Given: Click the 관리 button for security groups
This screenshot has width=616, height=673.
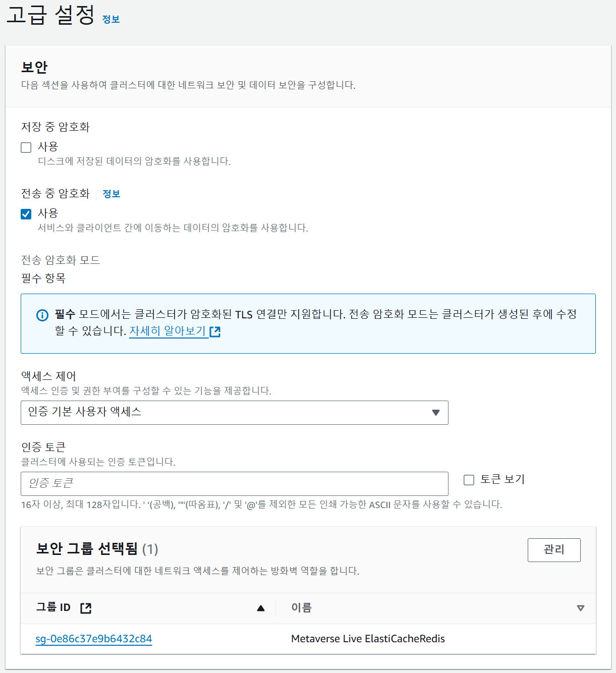Looking at the screenshot, I should tap(553, 549).
